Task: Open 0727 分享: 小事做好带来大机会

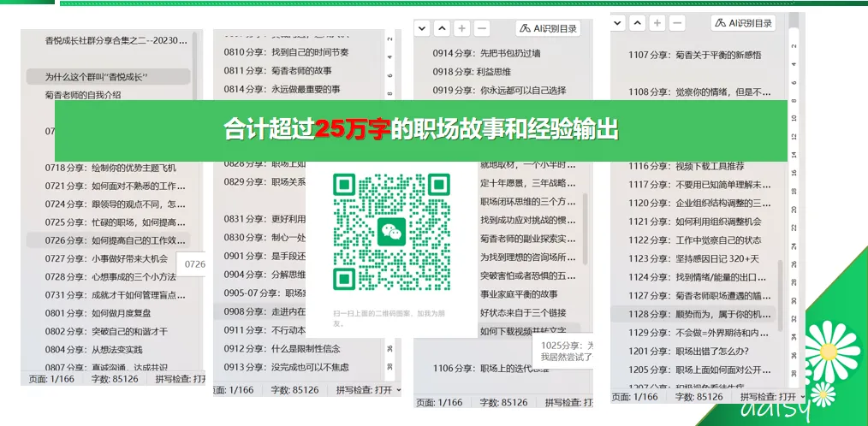Action: (x=106, y=258)
